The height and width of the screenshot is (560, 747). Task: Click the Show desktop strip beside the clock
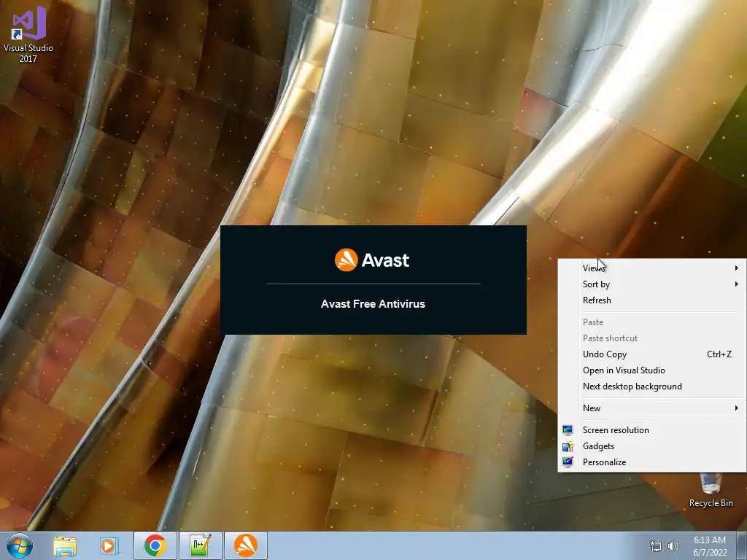(742, 545)
